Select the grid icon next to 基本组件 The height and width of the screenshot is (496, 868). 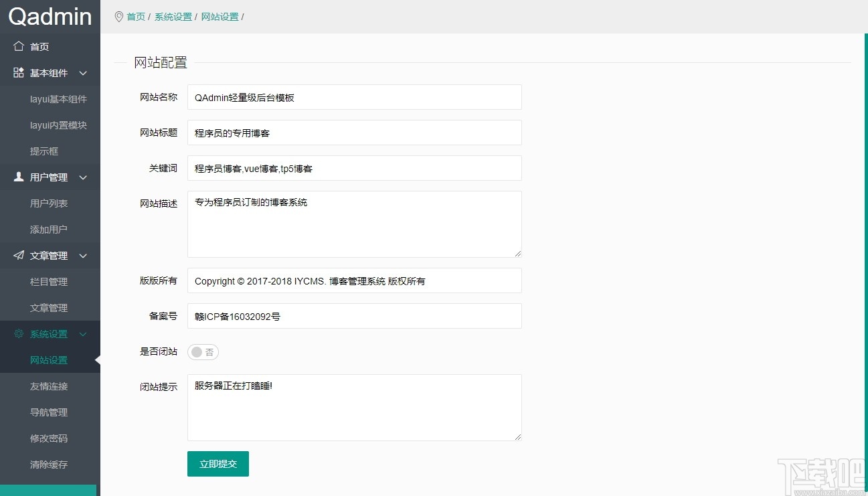[x=18, y=73]
